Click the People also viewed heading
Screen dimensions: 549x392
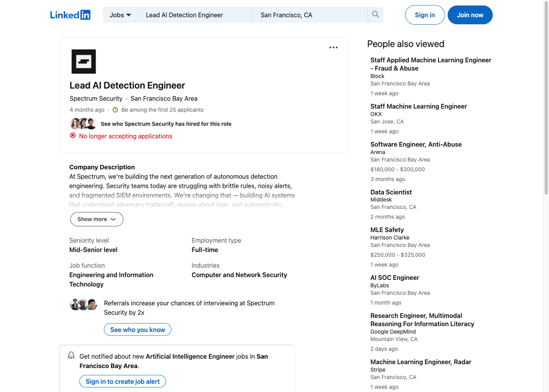tap(405, 44)
